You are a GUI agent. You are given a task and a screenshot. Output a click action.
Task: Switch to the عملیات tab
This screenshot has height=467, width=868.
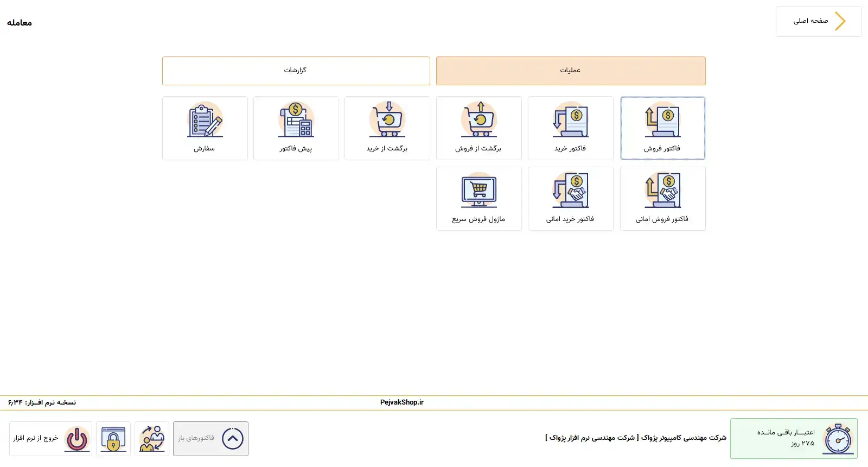[x=571, y=71]
